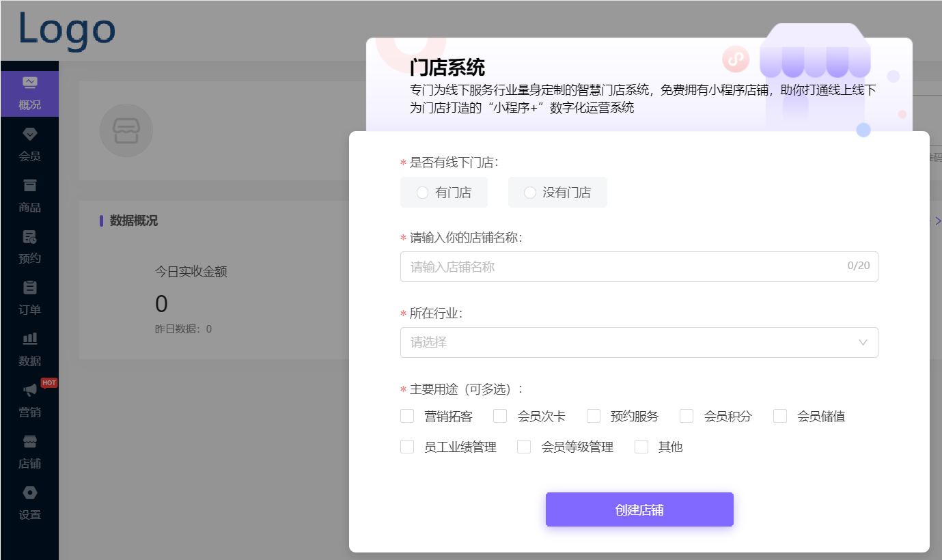This screenshot has height=560, width=942.
Task: Tick the 员工业绩管理 checkbox
Action: click(x=407, y=447)
